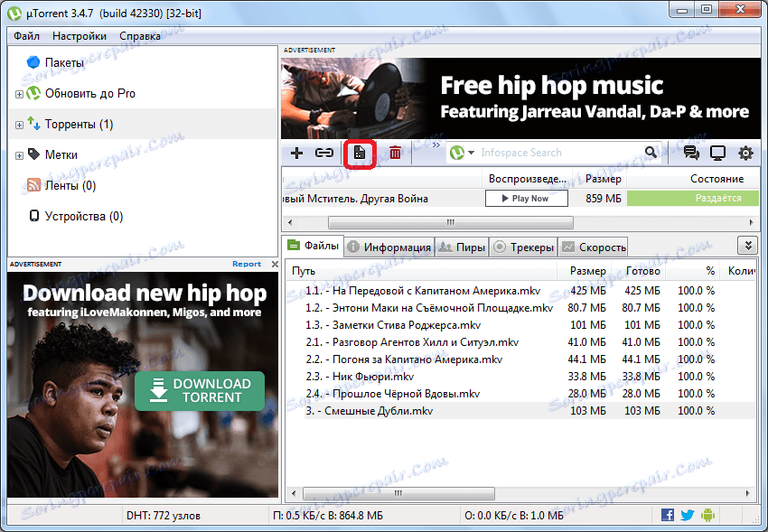This screenshot has height=532, width=768.
Task: Click the blue Пакеты hexagon icon
Action: [x=33, y=62]
